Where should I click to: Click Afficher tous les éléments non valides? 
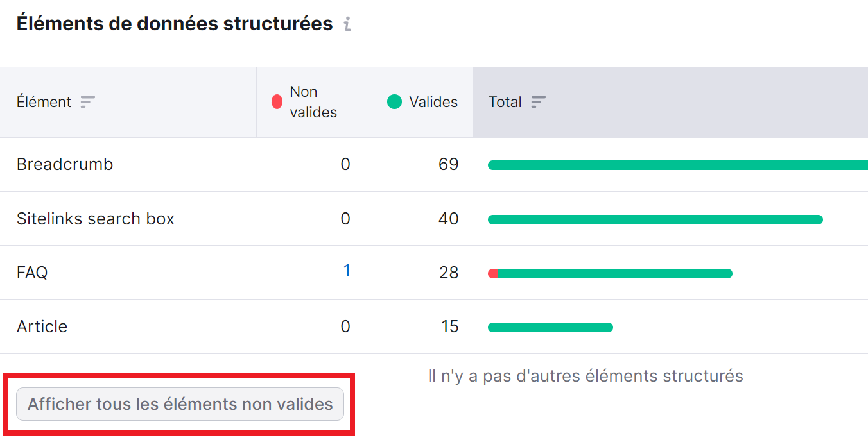(x=179, y=404)
